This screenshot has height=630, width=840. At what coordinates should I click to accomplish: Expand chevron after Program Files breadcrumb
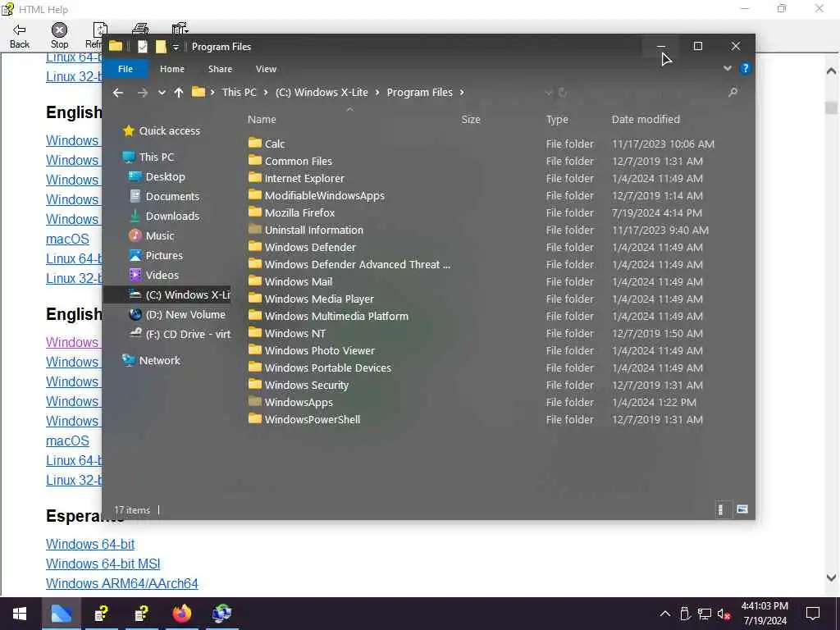coord(462,93)
